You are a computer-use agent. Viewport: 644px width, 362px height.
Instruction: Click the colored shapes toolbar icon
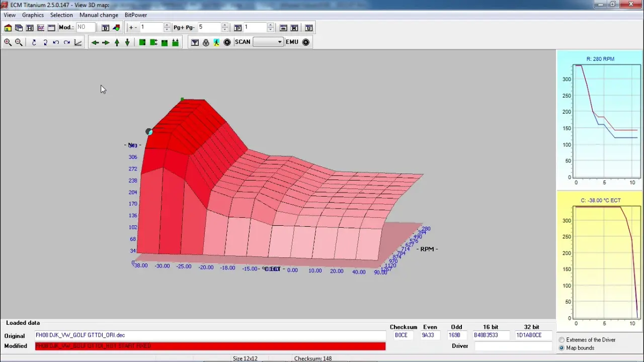coord(116,28)
